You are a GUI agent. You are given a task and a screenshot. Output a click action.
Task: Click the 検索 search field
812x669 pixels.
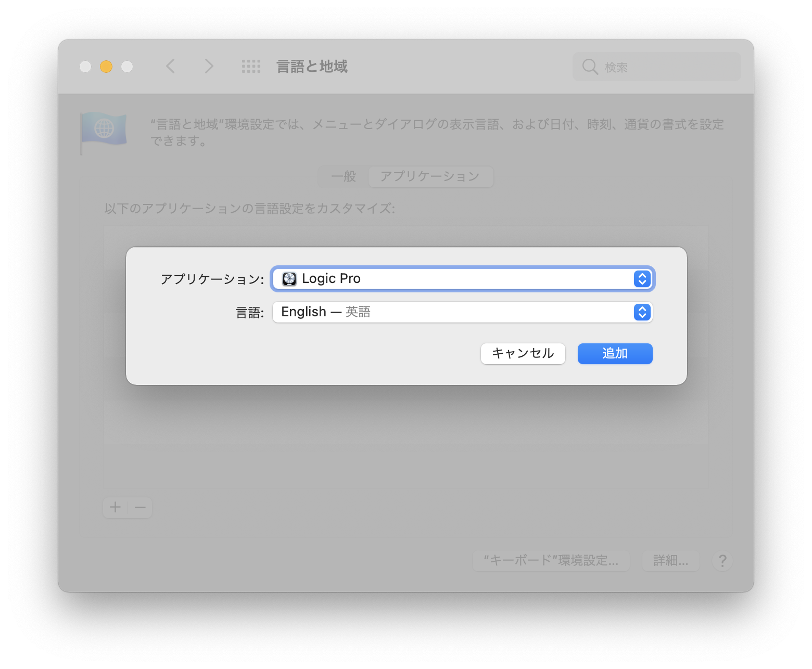(x=656, y=67)
